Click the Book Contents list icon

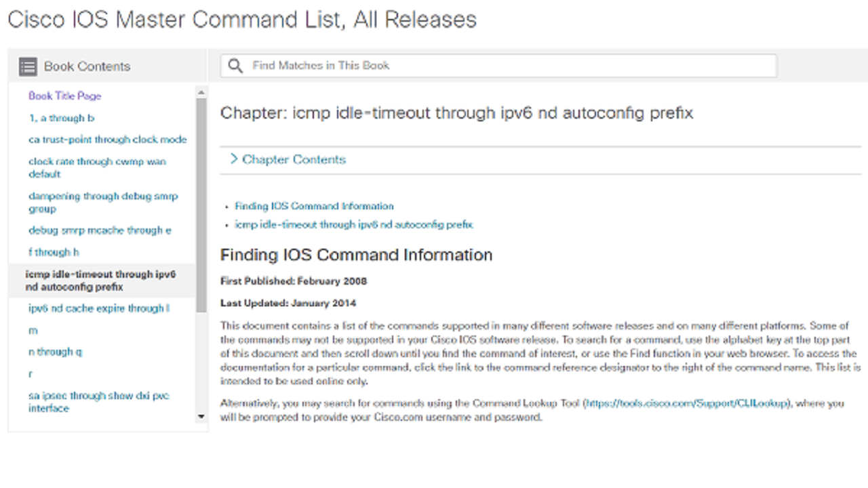click(x=28, y=66)
